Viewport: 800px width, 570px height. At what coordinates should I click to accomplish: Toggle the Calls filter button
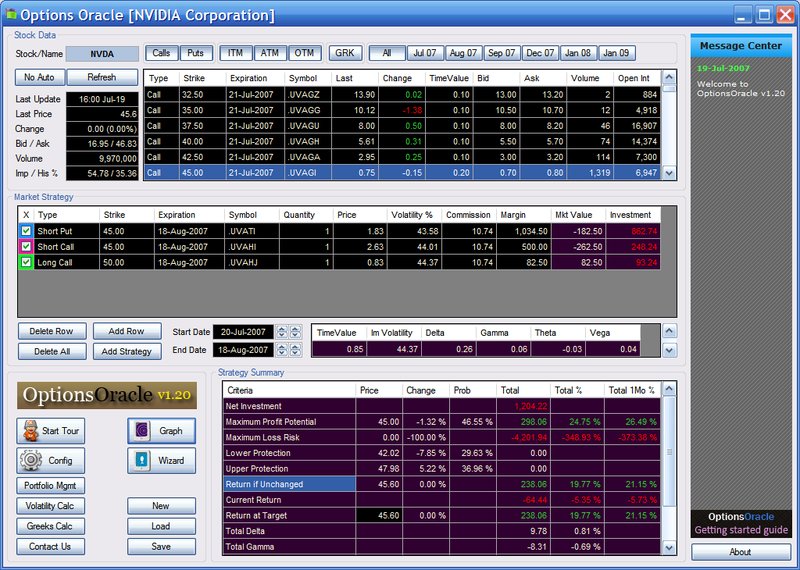(x=161, y=53)
